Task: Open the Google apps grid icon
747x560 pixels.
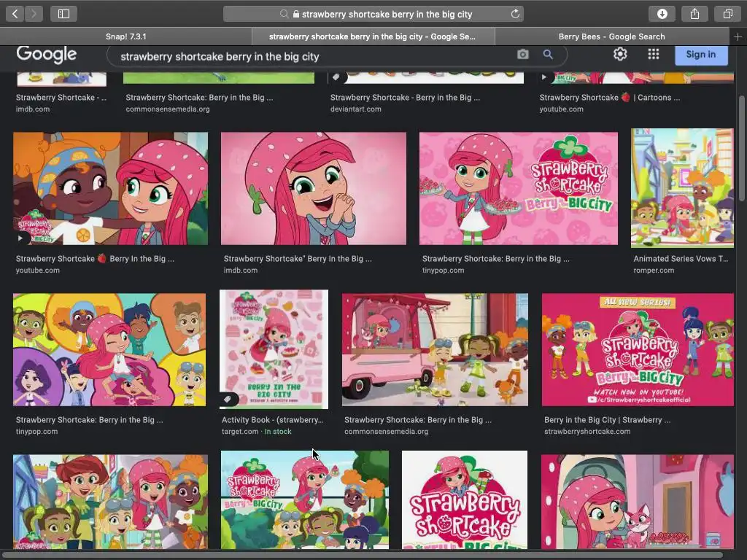Action: [654, 54]
